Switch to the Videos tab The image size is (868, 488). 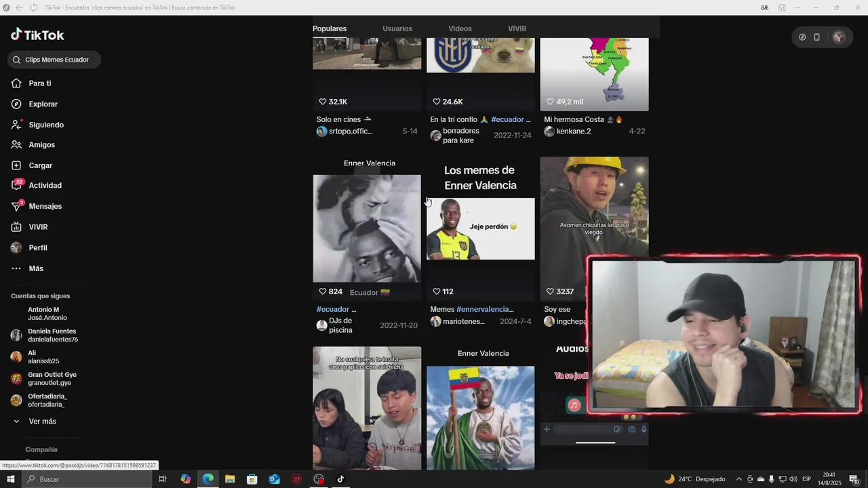(x=460, y=28)
